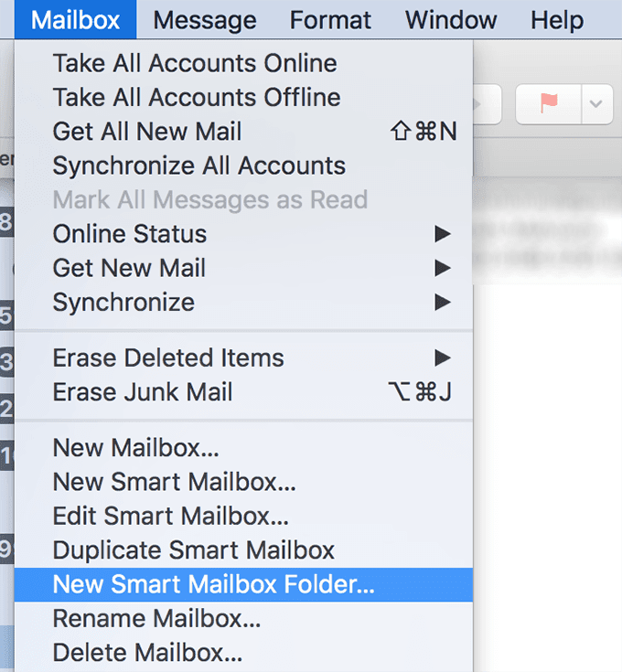Viewport: 622px width, 672px height.
Task: Choose New Smart Mailbox… entry
Action: 243,482
